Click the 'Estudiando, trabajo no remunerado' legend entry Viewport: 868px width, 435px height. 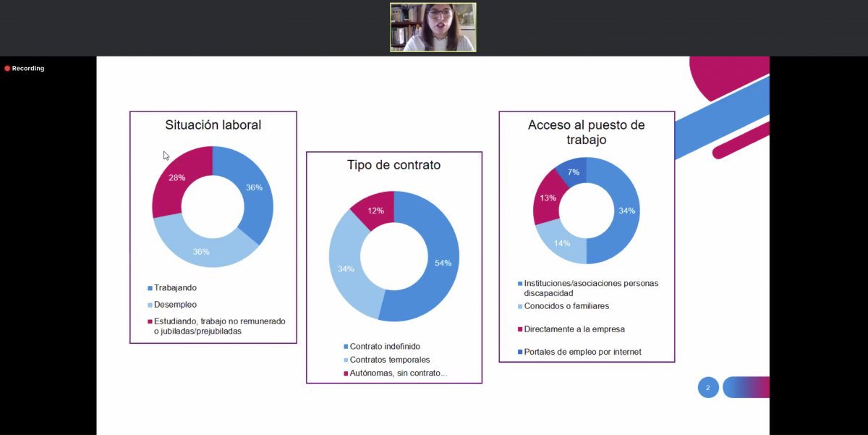216,326
